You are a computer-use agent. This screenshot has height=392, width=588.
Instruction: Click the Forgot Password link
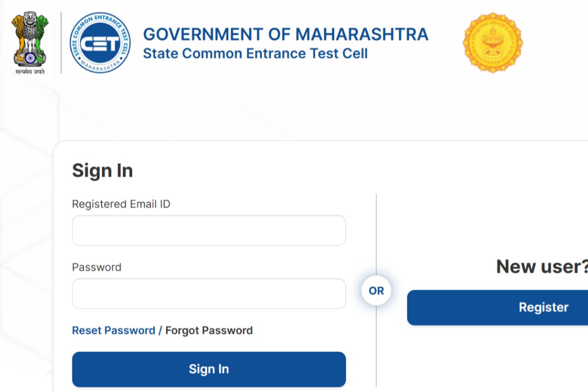coord(209,330)
